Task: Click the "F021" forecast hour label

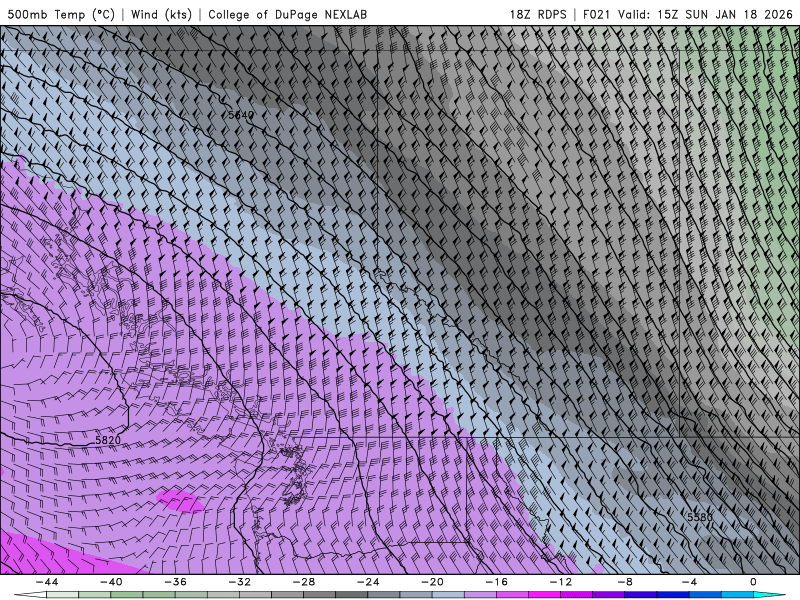Action: tap(596, 14)
